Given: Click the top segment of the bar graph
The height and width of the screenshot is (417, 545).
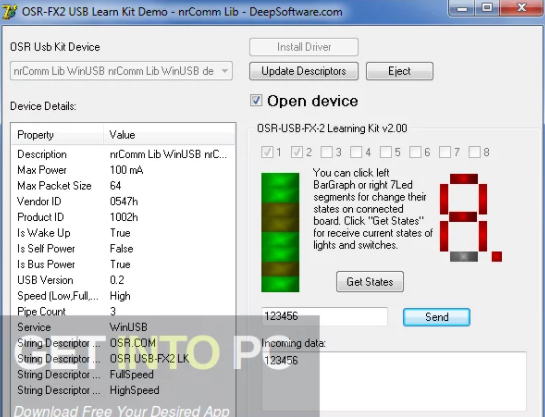Looking at the screenshot, I should 280,180.
